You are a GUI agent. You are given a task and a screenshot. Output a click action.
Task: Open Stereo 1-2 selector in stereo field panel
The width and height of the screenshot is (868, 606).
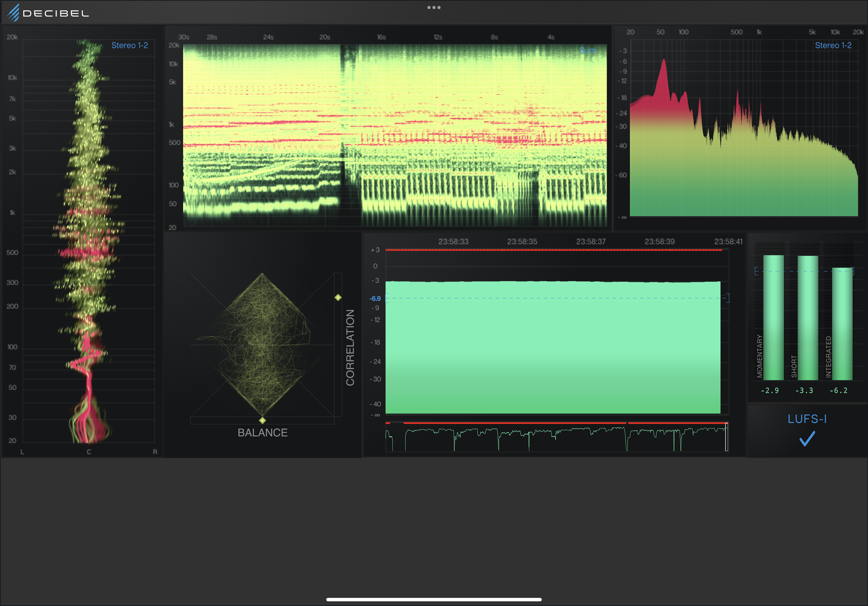129,45
